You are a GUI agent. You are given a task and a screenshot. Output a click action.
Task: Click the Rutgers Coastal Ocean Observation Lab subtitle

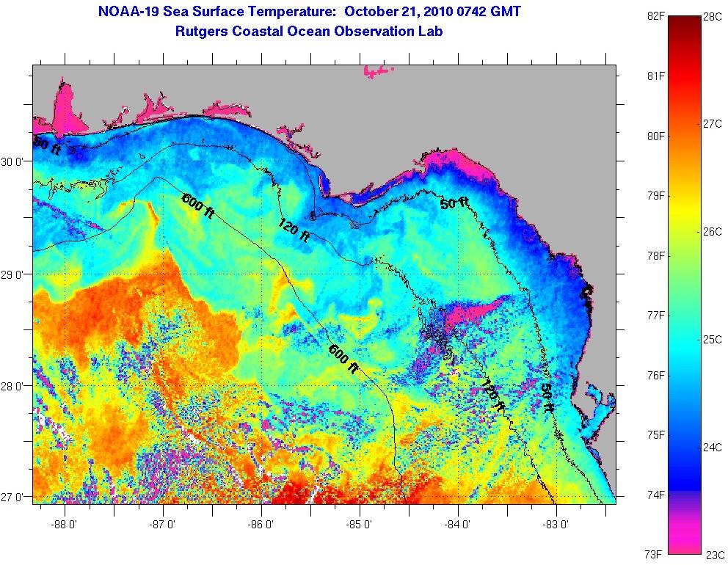tap(309, 32)
